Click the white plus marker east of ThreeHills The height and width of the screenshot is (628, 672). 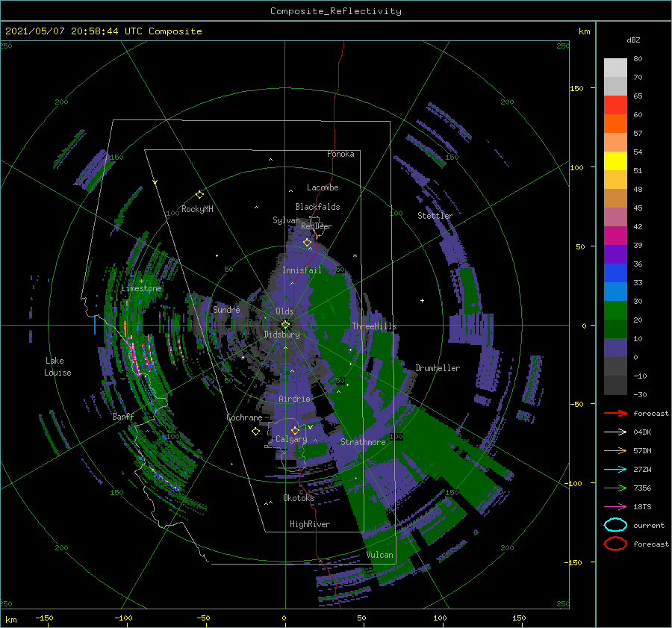coord(422,300)
